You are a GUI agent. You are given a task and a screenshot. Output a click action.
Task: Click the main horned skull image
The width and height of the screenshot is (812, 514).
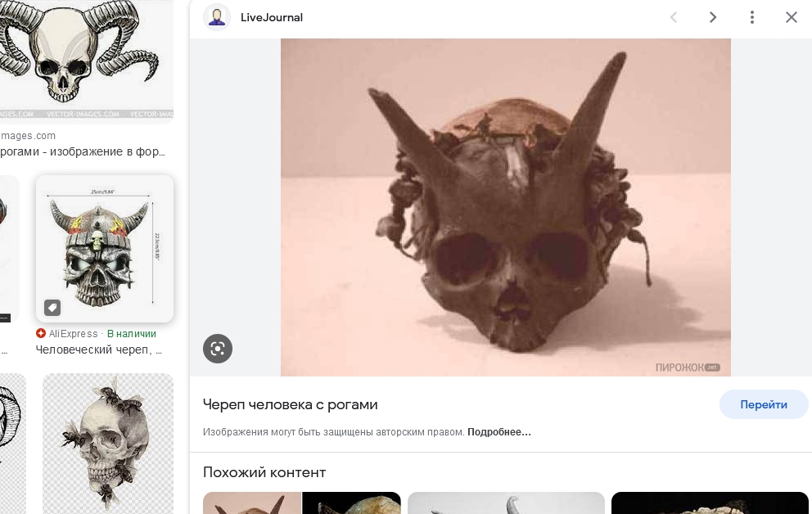505,207
